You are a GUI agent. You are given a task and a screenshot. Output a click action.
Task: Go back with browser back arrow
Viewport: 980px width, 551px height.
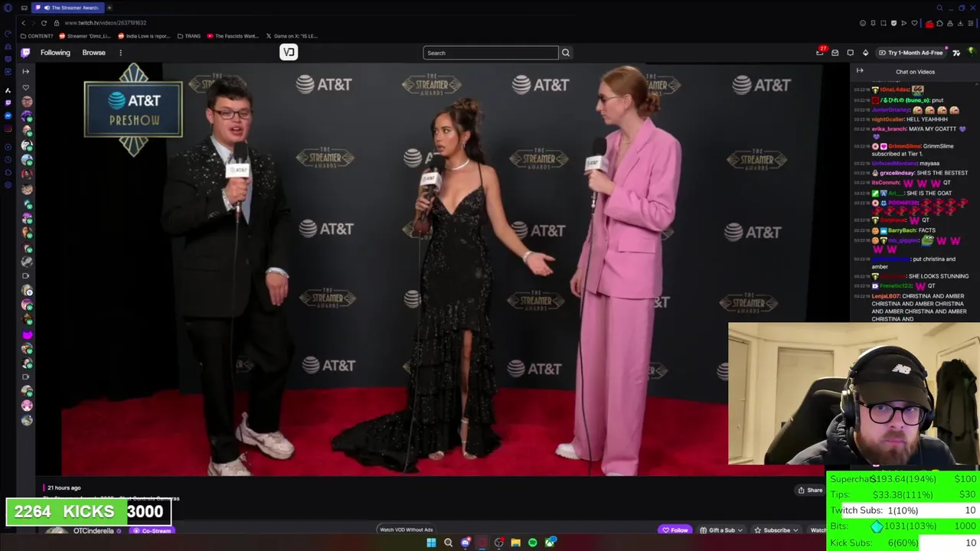(x=23, y=23)
